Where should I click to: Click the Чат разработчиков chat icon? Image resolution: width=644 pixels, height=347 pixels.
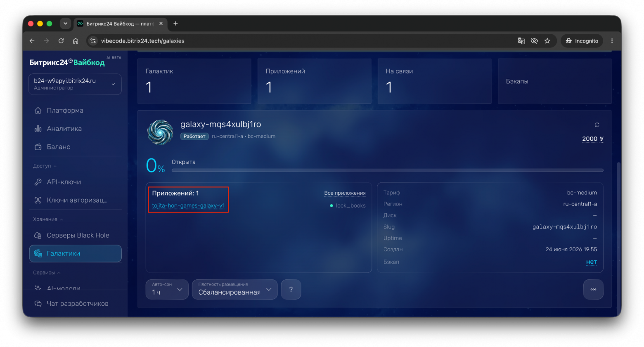pyautogui.click(x=38, y=304)
